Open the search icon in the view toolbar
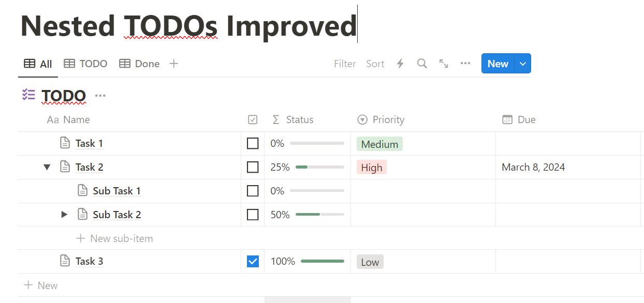644x303 pixels. click(421, 63)
